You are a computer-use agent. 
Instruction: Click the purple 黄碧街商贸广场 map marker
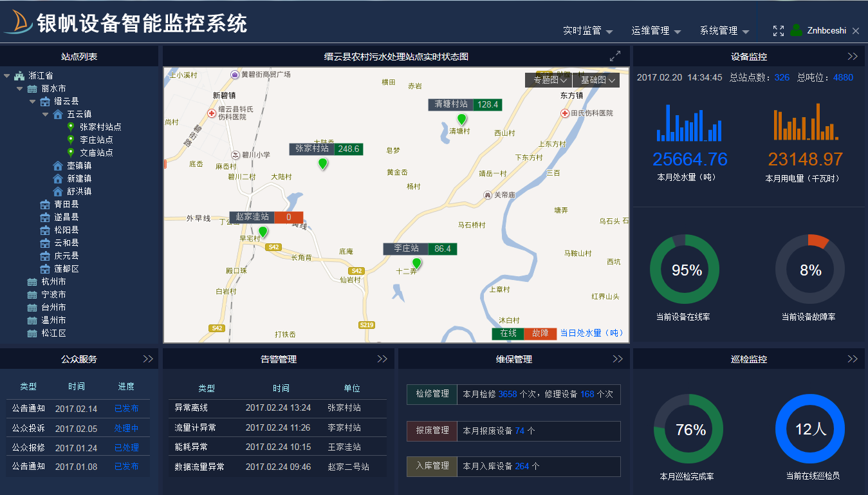coord(235,75)
